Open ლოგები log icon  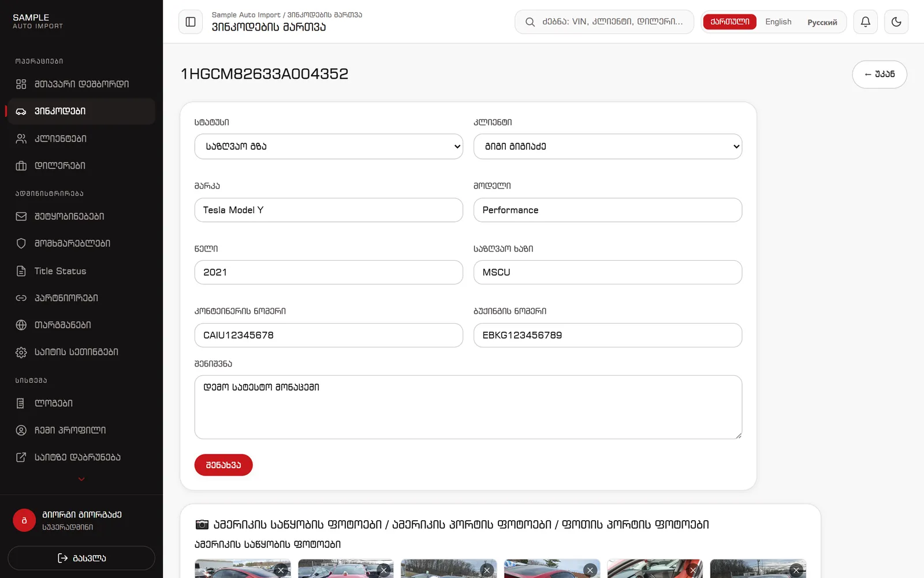coord(21,403)
